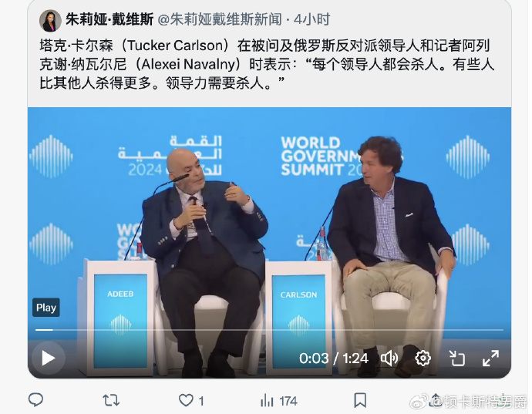Viewport: 532px width, 414px height.
Task: Bookmark this post
Action: pos(360,401)
